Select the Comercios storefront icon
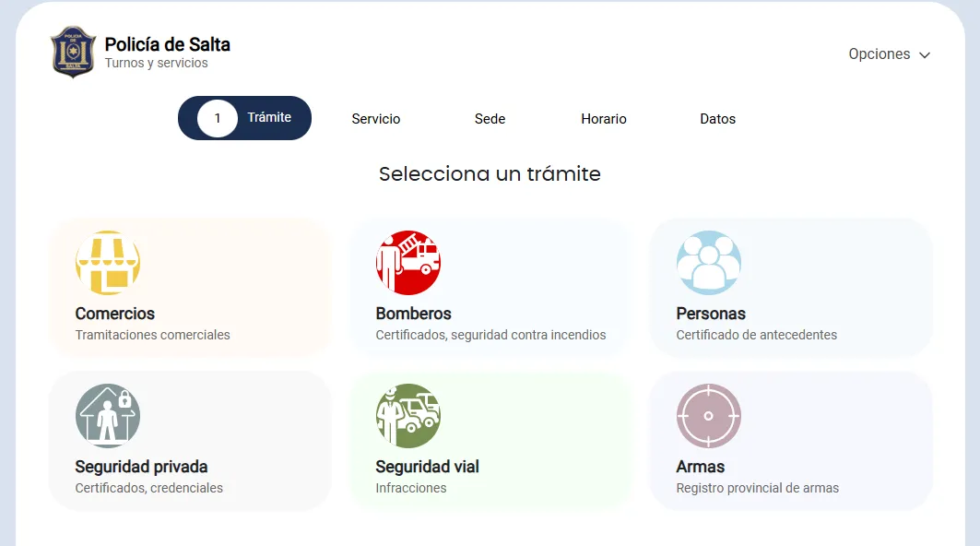The height and width of the screenshot is (546, 980). click(108, 263)
